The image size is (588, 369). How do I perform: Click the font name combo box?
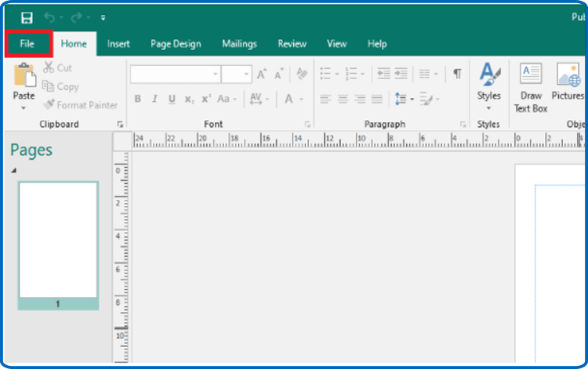pos(175,74)
